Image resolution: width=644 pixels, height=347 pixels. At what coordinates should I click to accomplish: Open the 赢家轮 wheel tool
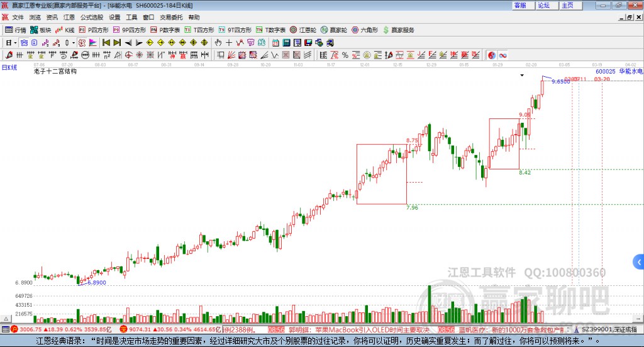[x=334, y=30]
